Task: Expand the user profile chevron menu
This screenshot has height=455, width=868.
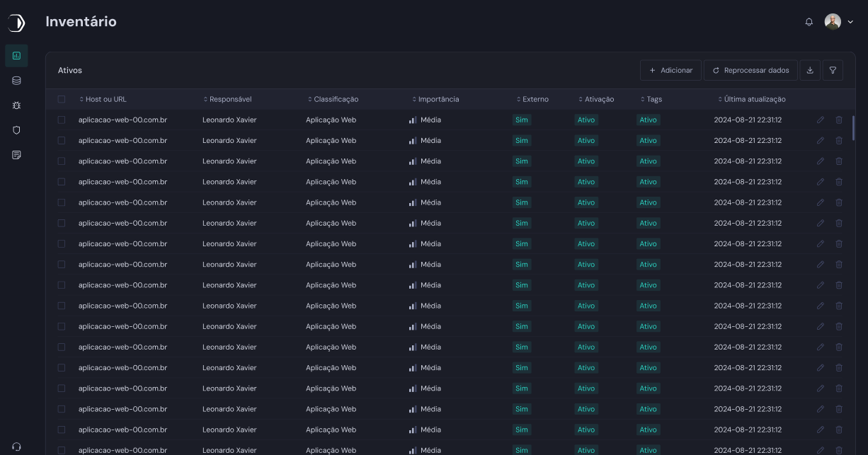Action: [x=850, y=22]
